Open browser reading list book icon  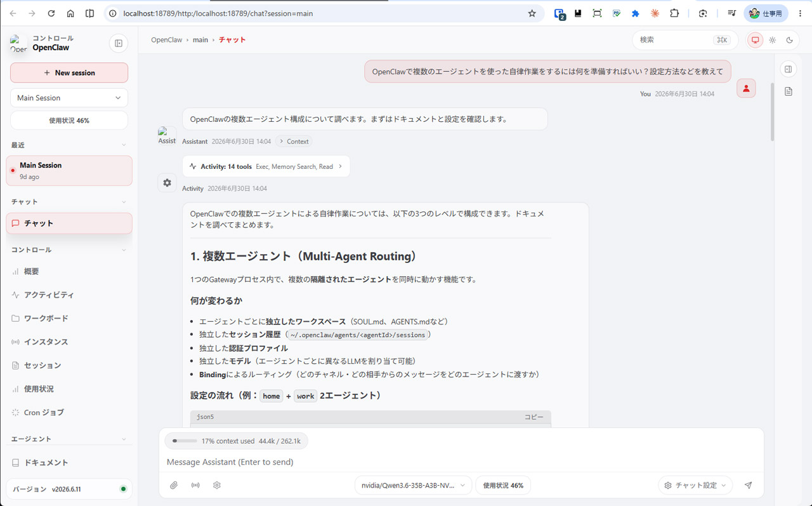click(x=89, y=13)
